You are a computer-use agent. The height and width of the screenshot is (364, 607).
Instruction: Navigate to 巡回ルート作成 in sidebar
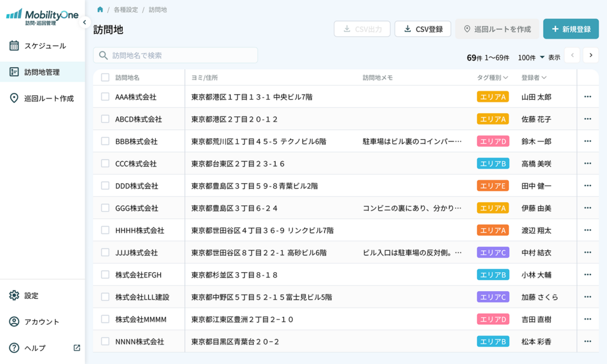click(x=49, y=98)
